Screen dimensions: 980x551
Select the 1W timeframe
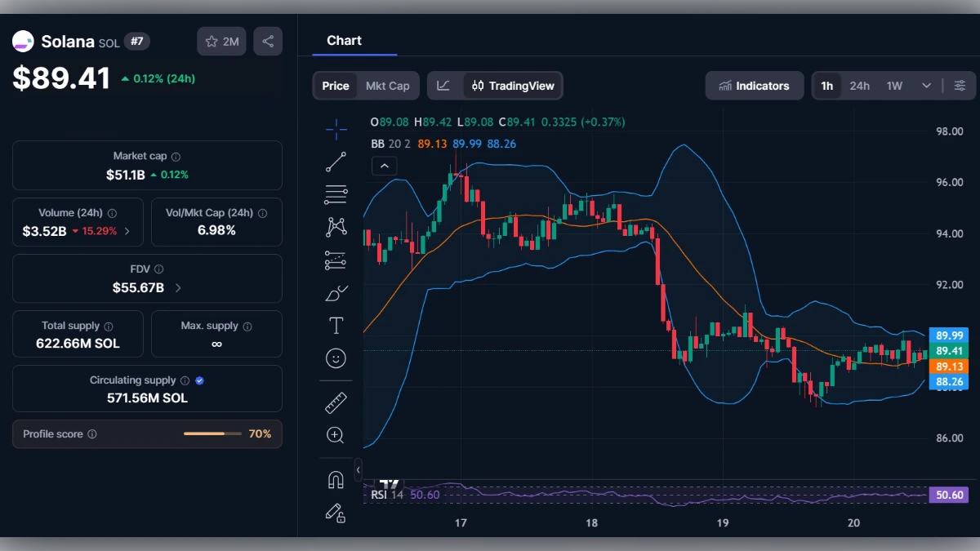pyautogui.click(x=894, y=85)
